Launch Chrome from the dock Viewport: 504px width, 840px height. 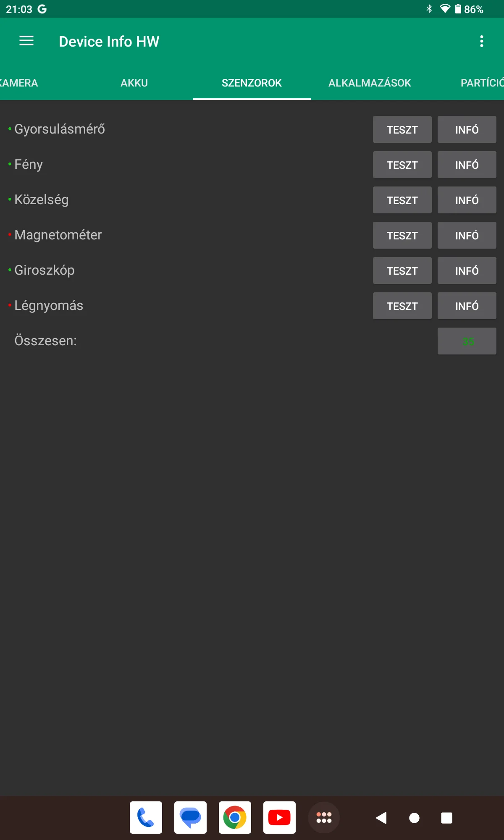pos(235,817)
